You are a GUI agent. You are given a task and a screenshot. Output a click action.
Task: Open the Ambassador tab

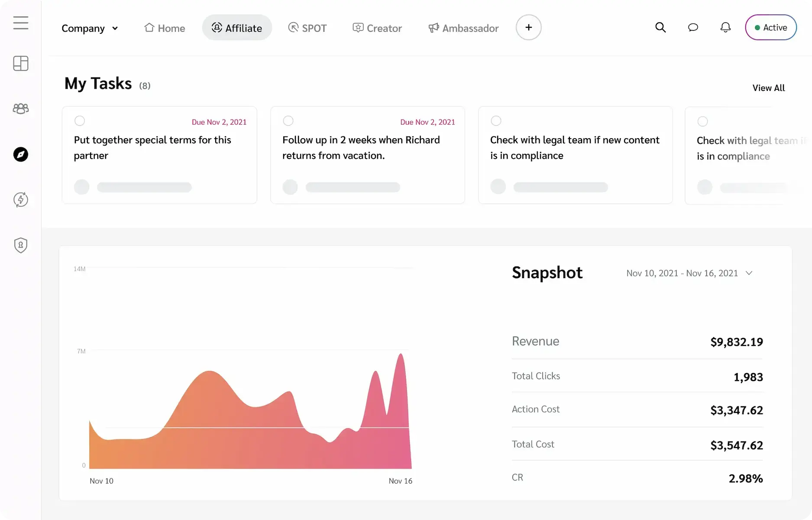[463, 28]
